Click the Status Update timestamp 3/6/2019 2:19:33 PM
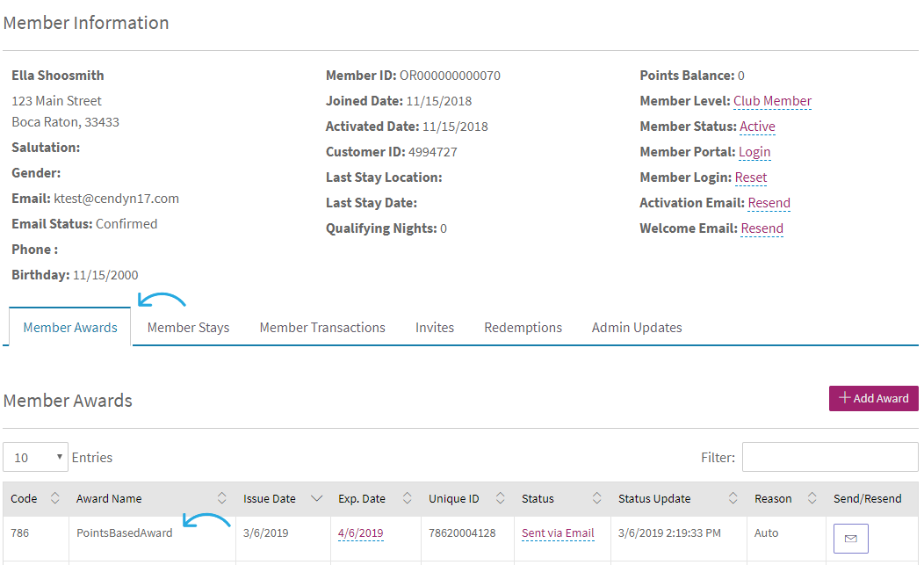This screenshot has width=924, height=565. 669,533
